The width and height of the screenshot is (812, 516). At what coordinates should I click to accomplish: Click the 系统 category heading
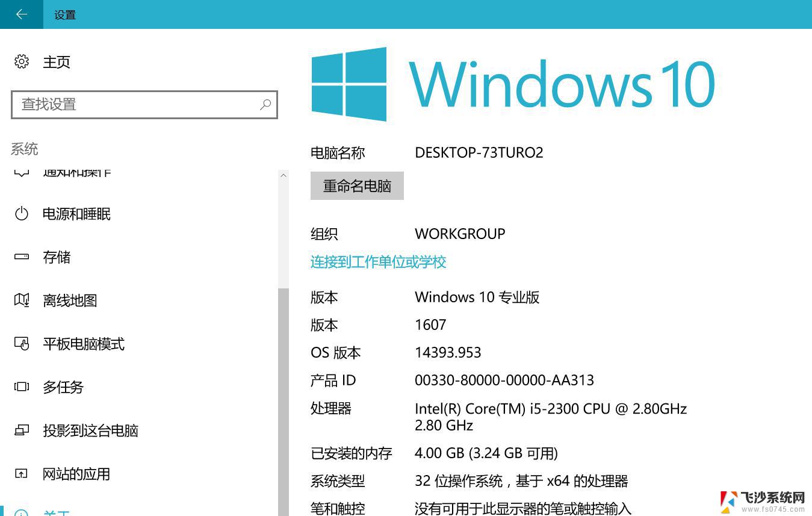[x=25, y=149]
